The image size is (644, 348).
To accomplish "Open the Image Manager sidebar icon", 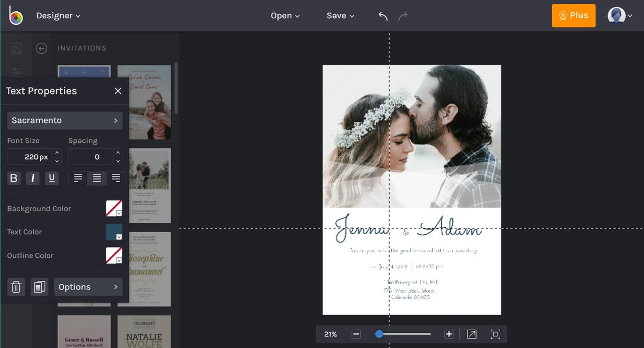I will tap(16, 48).
